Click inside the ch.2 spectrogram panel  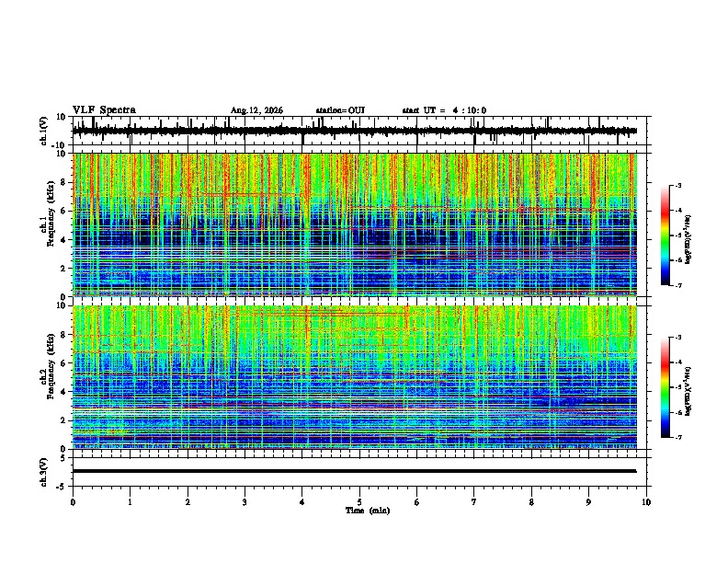click(355, 377)
